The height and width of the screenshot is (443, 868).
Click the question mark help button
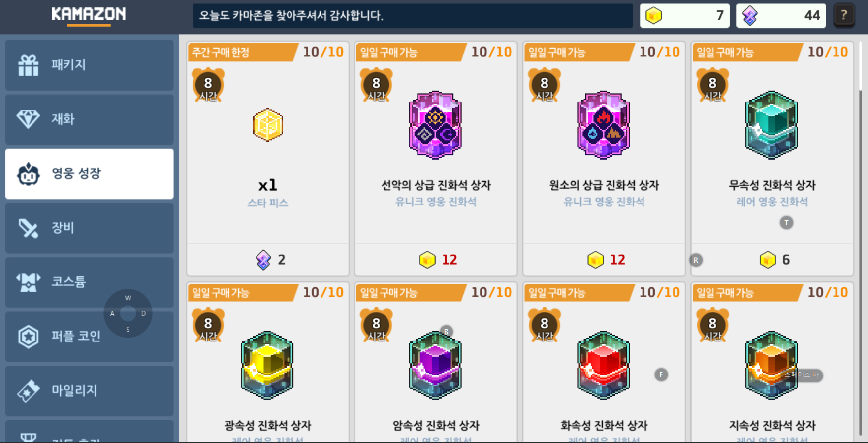pyautogui.click(x=844, y=16)
